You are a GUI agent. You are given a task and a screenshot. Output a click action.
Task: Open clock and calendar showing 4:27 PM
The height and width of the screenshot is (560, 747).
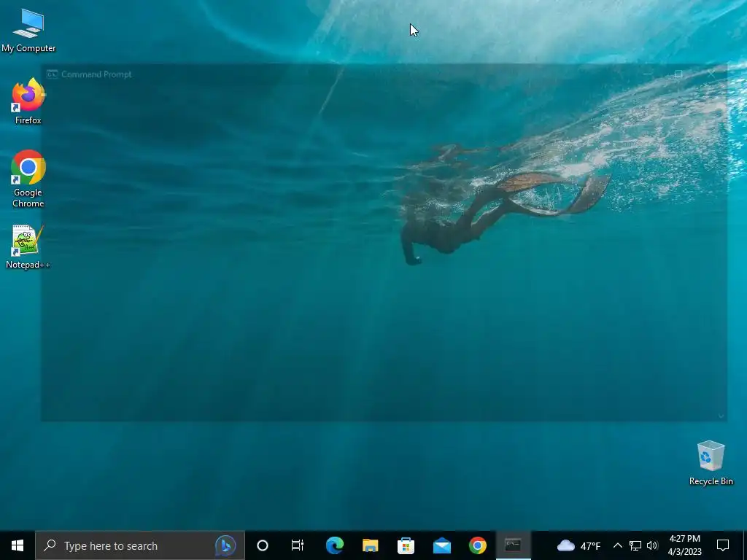(684, 545)
